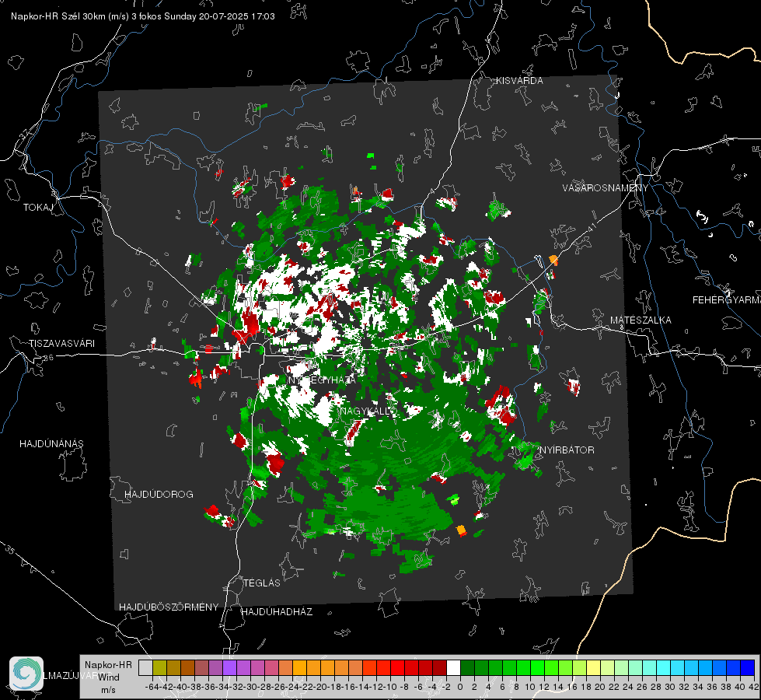
Task: Pick the white swatch in the wind legend
Action: click(453, 668)
